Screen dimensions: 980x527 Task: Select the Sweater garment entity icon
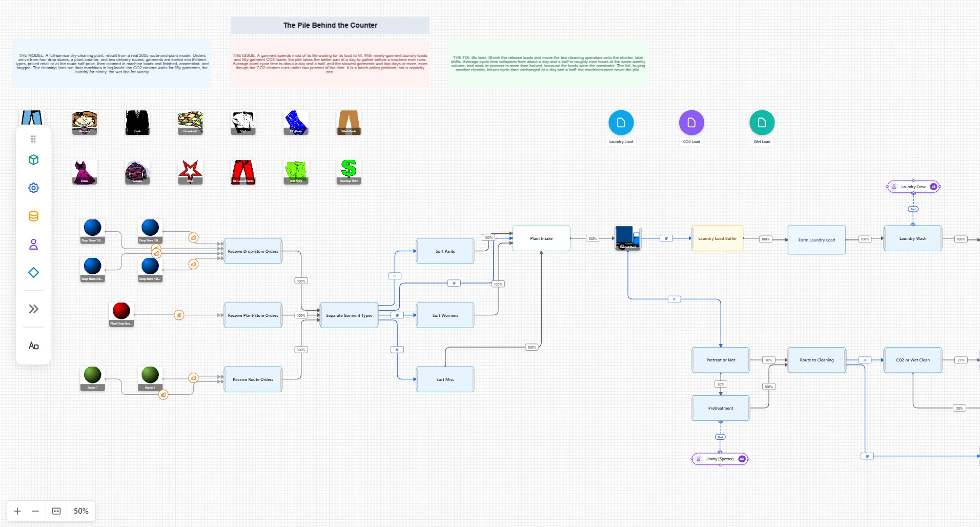(x=137, y=172)
